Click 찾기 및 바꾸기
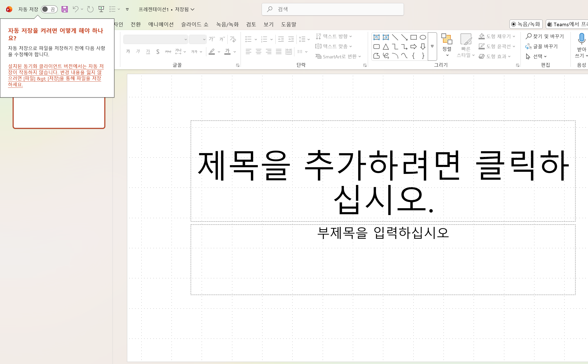The width and height of the screenshot is (588, 364). (545, 36)
